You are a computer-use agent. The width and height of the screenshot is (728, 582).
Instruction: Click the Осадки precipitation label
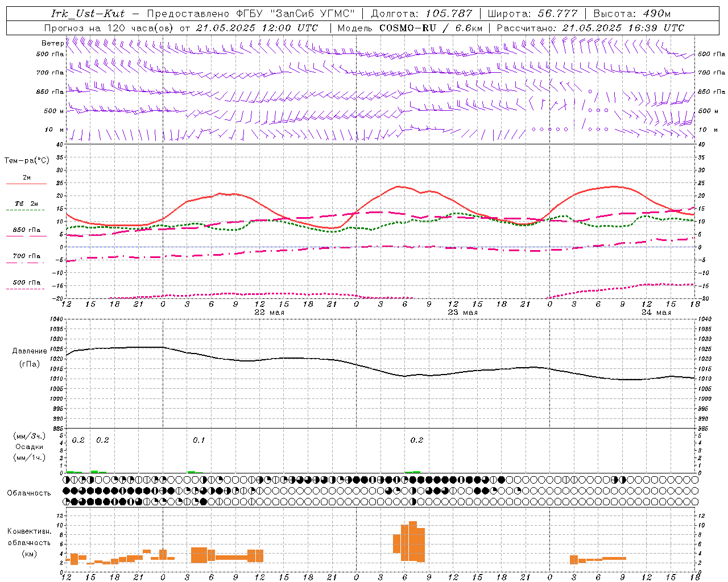pos(30,447)
